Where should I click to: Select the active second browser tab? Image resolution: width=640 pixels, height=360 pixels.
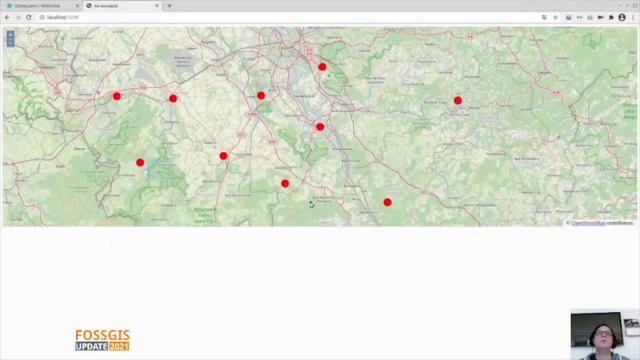(x=122, y=6)
